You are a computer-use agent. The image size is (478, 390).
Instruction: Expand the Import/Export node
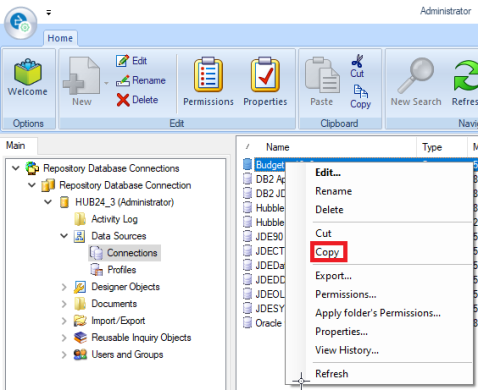pyautogui.click(x=64, y=321)
